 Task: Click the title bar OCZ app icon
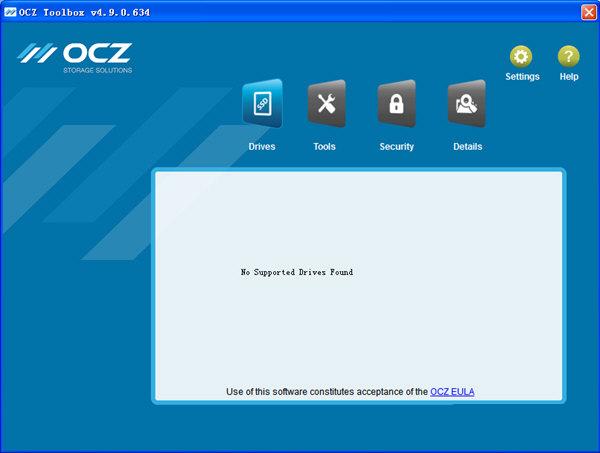pyautogui.click(x=10, y=12)
